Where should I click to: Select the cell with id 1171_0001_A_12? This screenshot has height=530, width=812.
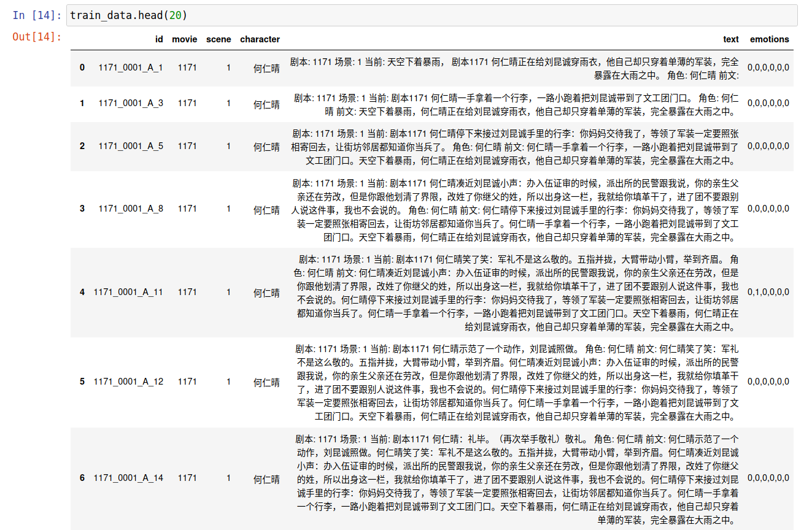[128, 382]
